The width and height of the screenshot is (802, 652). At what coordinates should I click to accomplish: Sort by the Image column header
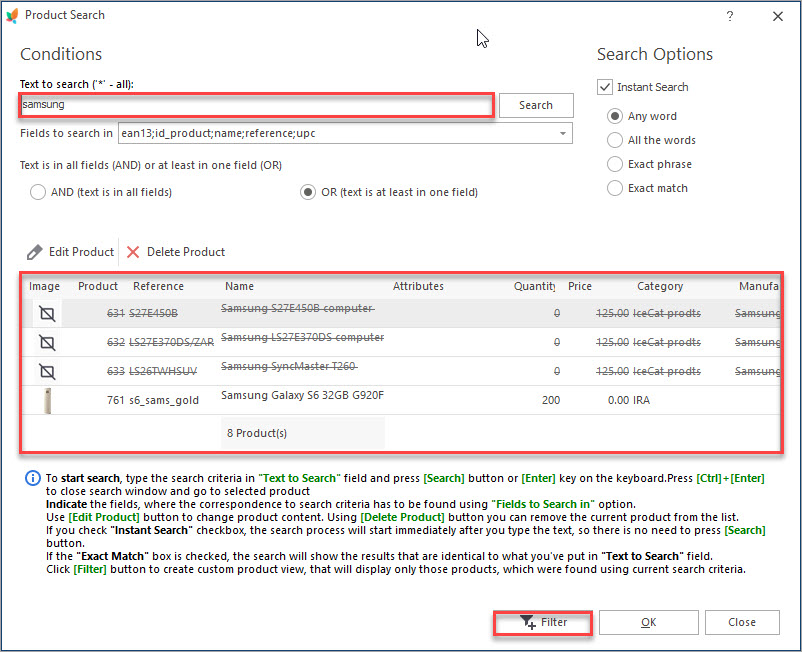pyautogui.click(x=44, y=286)
